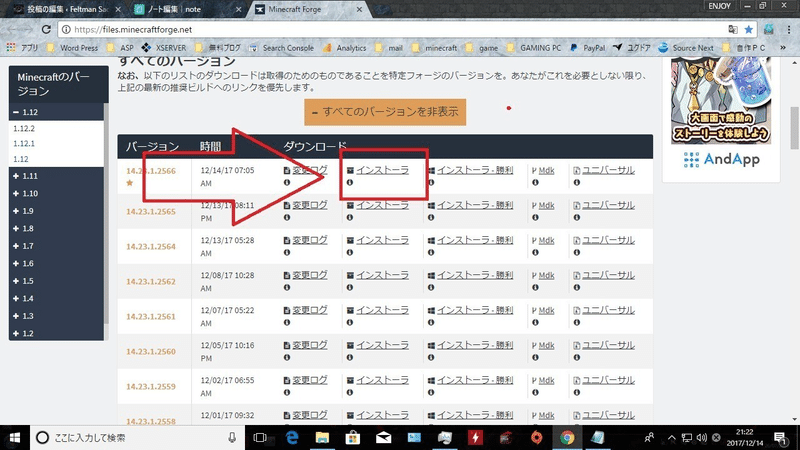Bookmark this page with the star icon
The height and width of the screenshot is (450, 800).
point(748,30)
